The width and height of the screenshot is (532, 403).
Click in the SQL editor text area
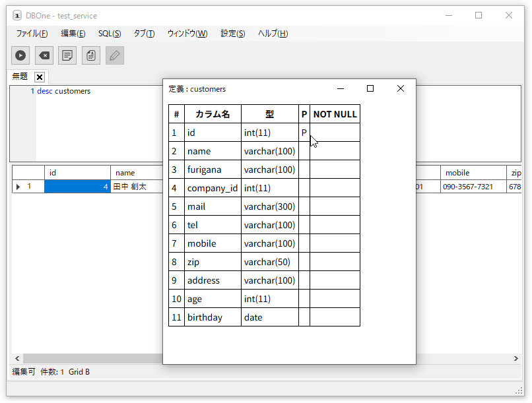point(99,125)
